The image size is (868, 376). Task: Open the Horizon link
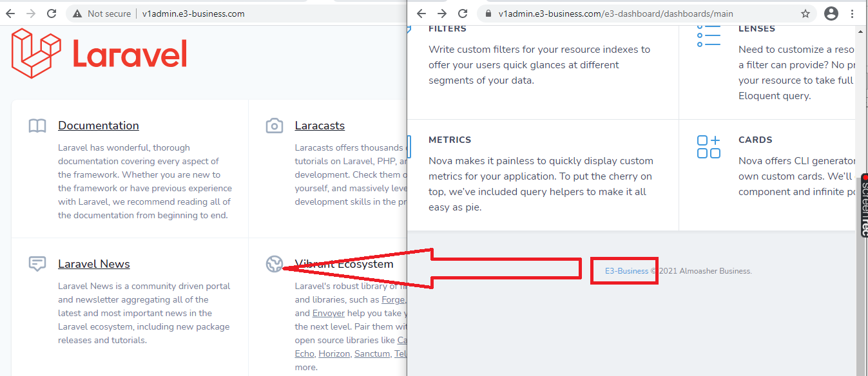[x=334, y=353]
